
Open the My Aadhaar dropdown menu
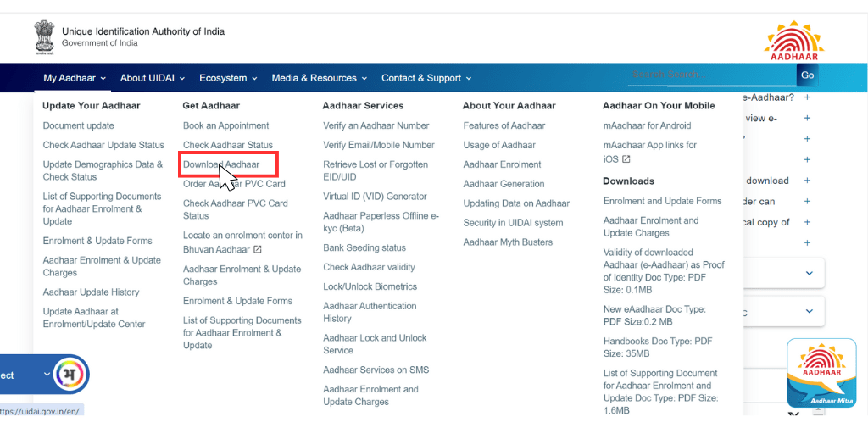click(x=75, y=78)
